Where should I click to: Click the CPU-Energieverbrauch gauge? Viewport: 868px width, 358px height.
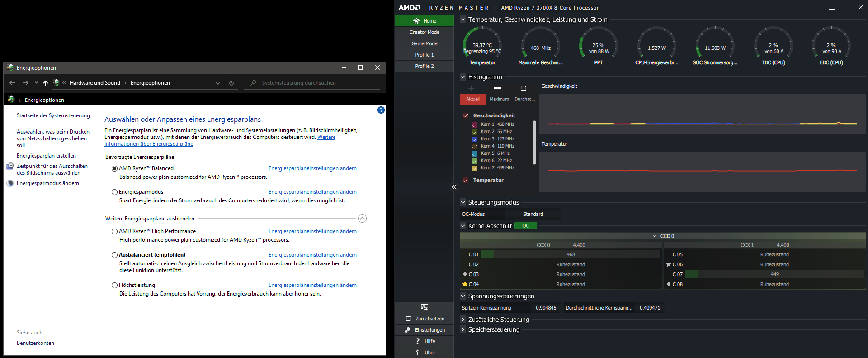(656, 46)
